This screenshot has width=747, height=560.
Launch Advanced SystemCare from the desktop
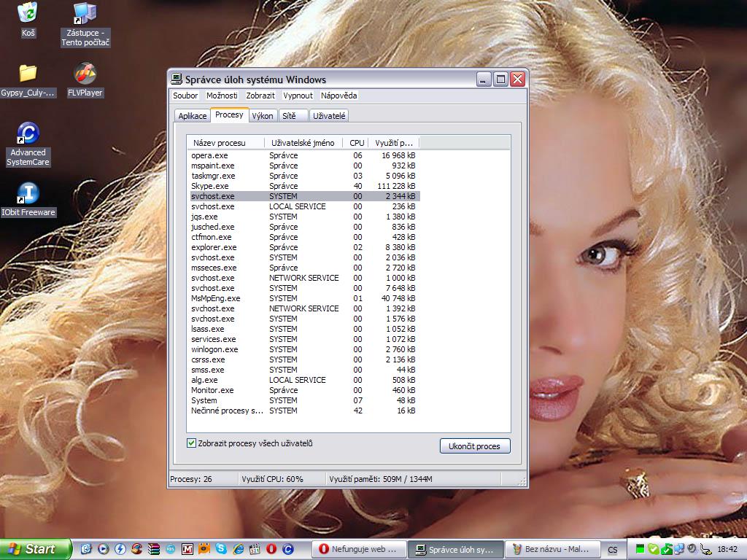[28, 135]
